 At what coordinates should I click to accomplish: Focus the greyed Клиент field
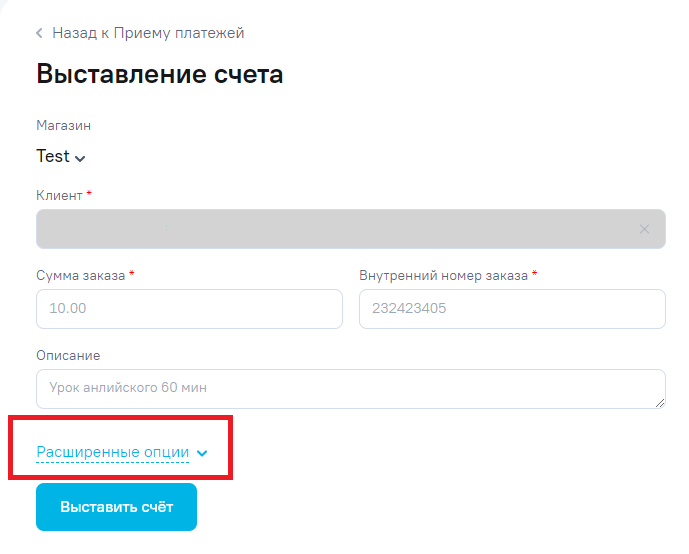pos(351,229)
